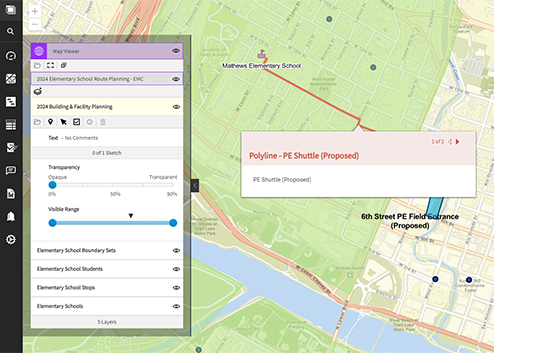Click Mathews Elementary School flag marker
Image resolution: width=534 pixels, height=363 pixels.
(261, 54)
